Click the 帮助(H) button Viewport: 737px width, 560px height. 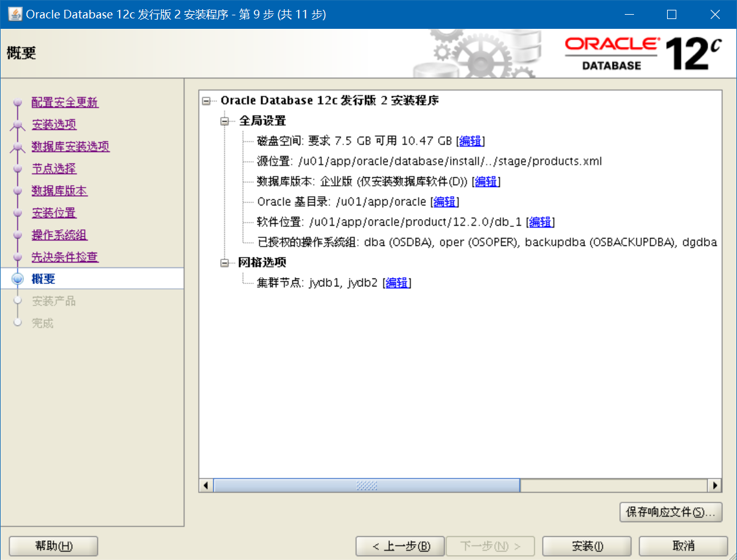point(53,546)
